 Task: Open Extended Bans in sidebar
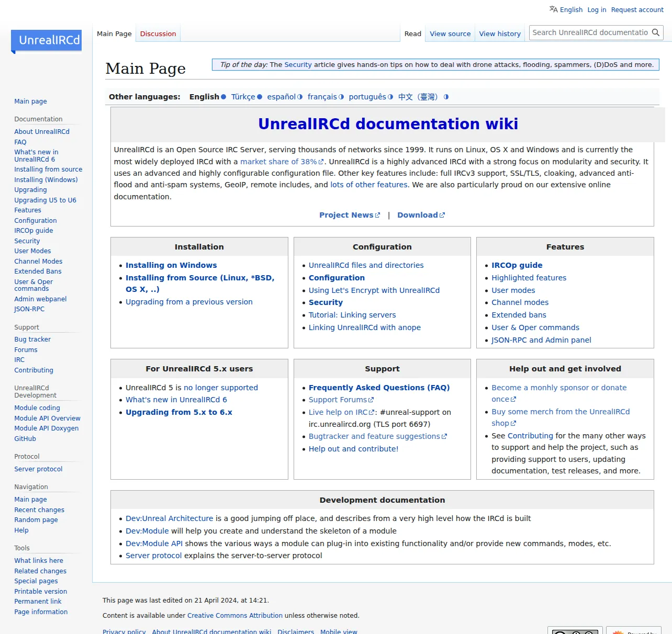click(38, 271)
